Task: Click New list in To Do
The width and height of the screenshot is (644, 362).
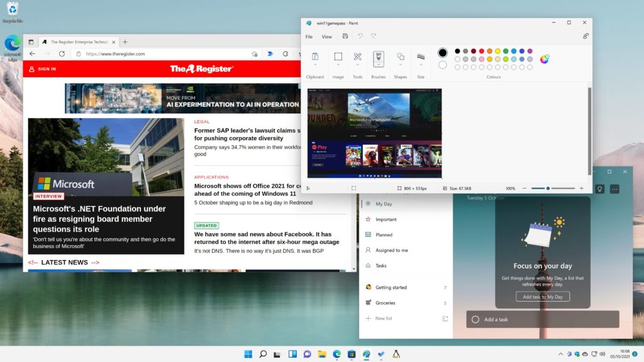Action: [x=384, y=319]
